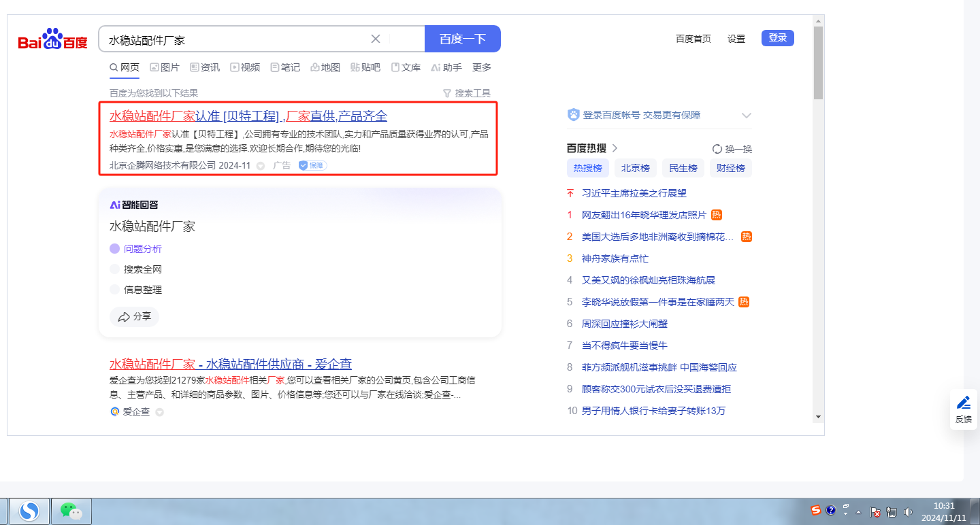980x525 pixels.
Task: Open the 反馈 feedback pencil icon
Action: click(x=963, y=403)
